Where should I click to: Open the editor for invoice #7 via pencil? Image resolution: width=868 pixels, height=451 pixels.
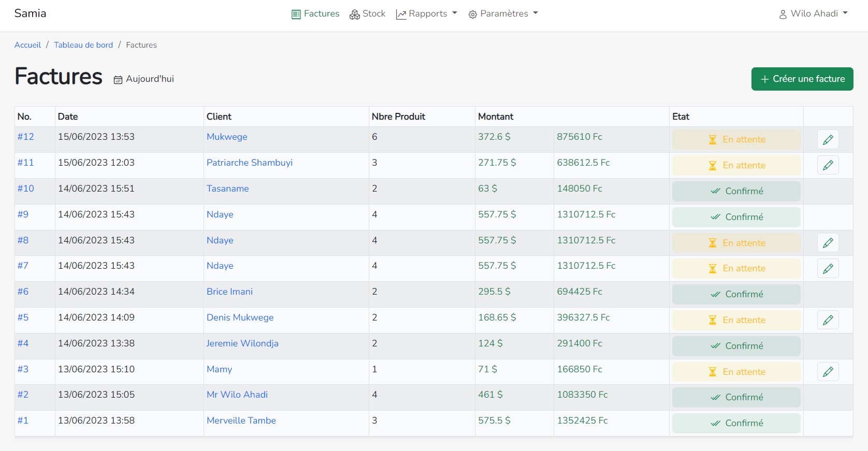tap(828, 268)
